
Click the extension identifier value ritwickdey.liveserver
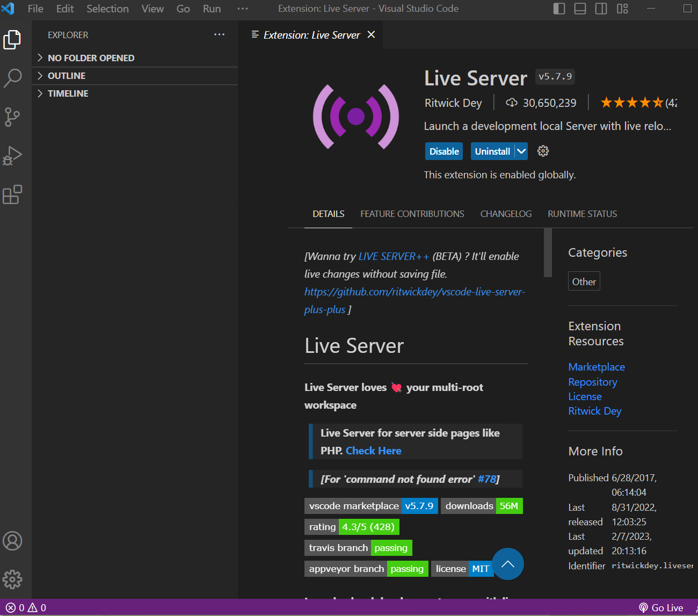point(652,566)
